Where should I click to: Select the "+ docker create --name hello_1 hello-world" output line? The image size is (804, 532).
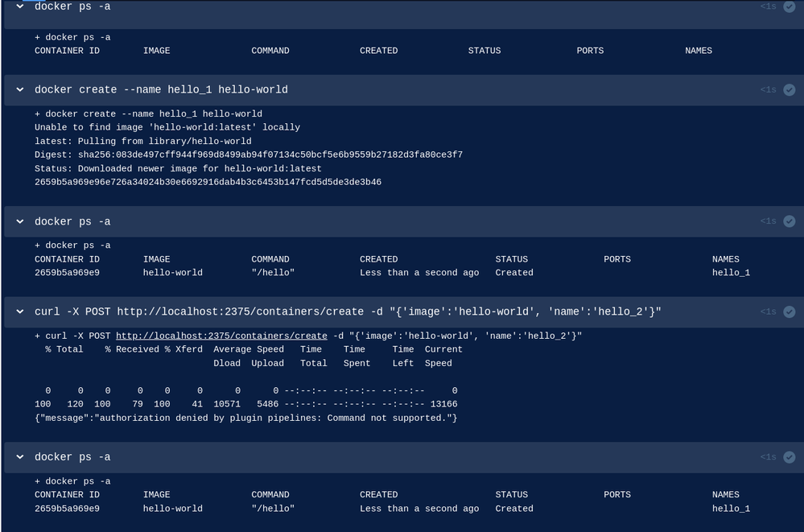pyautogui.click(x=148, y=114)
